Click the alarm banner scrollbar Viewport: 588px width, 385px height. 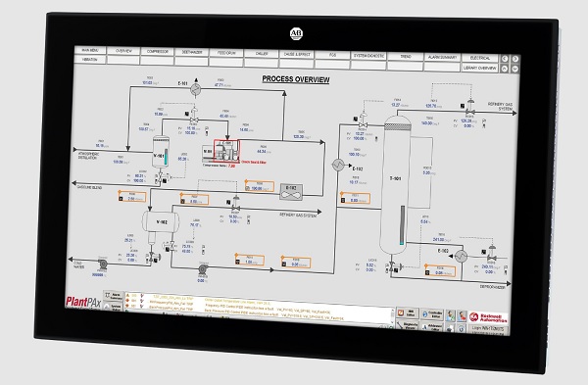393,315
